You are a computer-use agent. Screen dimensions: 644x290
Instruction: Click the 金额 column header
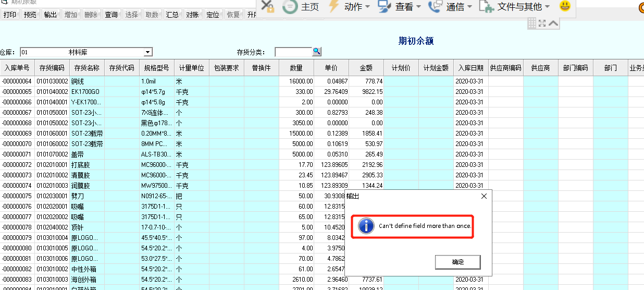[x=366, y=68]
